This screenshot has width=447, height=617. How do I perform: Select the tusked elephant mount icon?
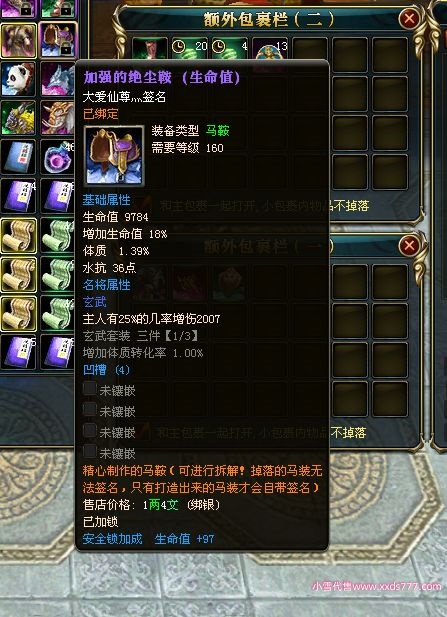click(x=57, y=118)
